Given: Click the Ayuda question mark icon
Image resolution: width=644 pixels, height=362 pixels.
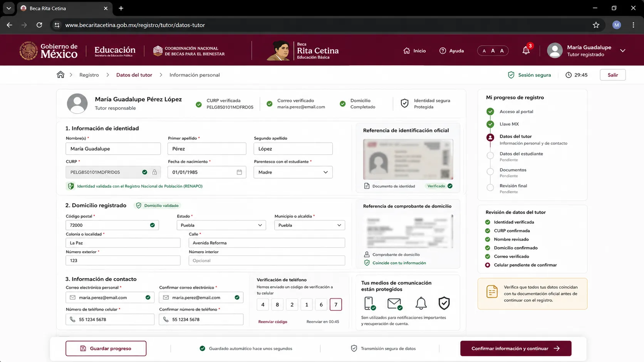Looking at the screenshot, I should (443, 51).
